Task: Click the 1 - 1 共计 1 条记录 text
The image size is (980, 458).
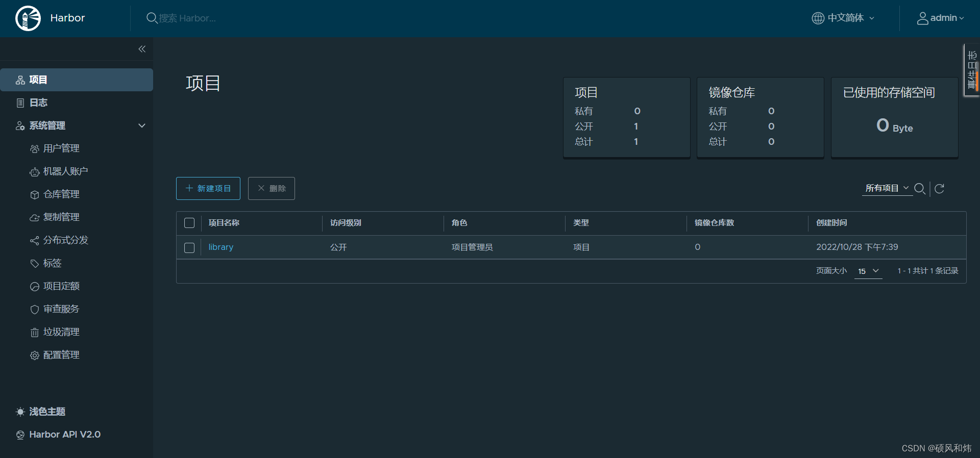Action: [927, 271]
